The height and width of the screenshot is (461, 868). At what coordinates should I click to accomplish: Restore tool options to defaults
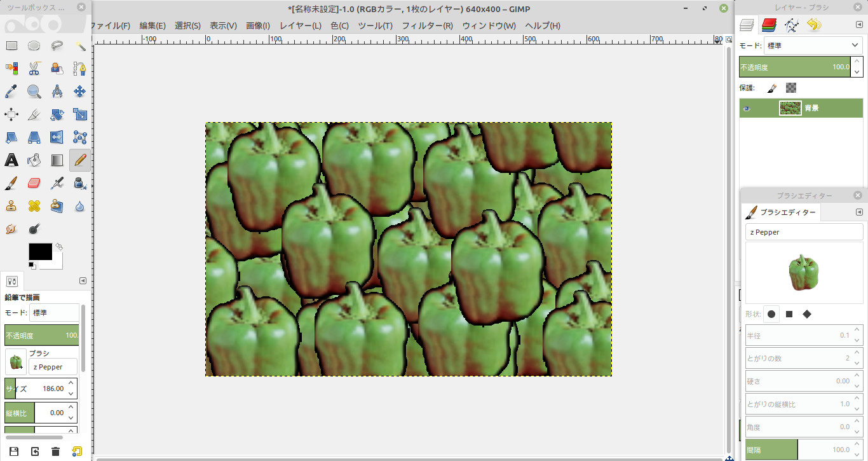click(77, 451)
